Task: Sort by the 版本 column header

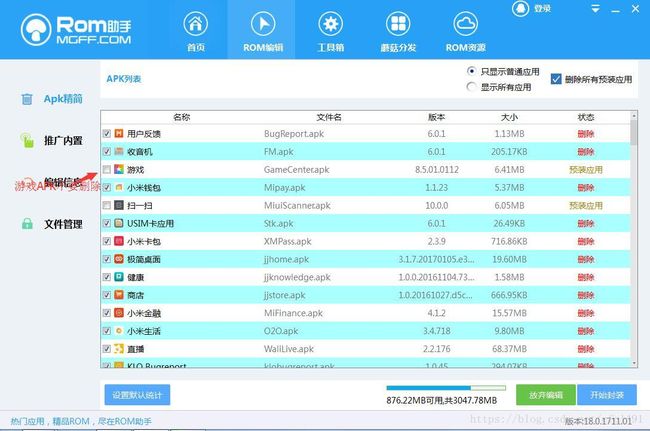Action: pos(437,117)
